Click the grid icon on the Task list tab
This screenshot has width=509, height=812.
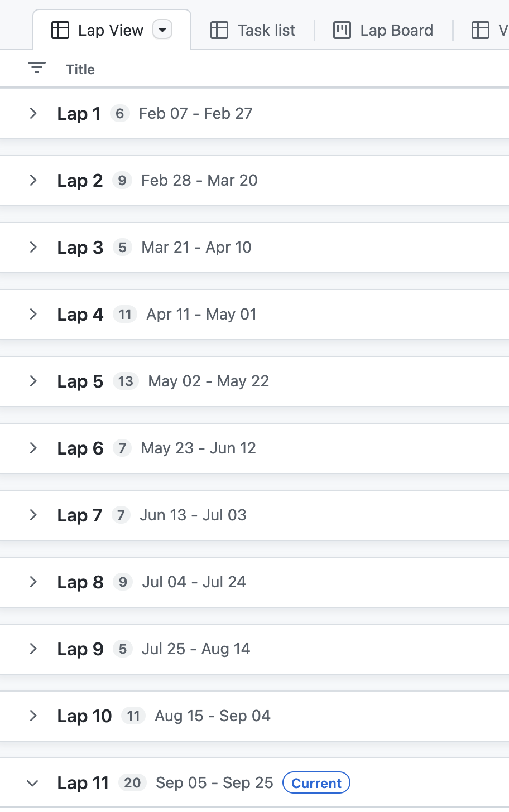point(219,30)
